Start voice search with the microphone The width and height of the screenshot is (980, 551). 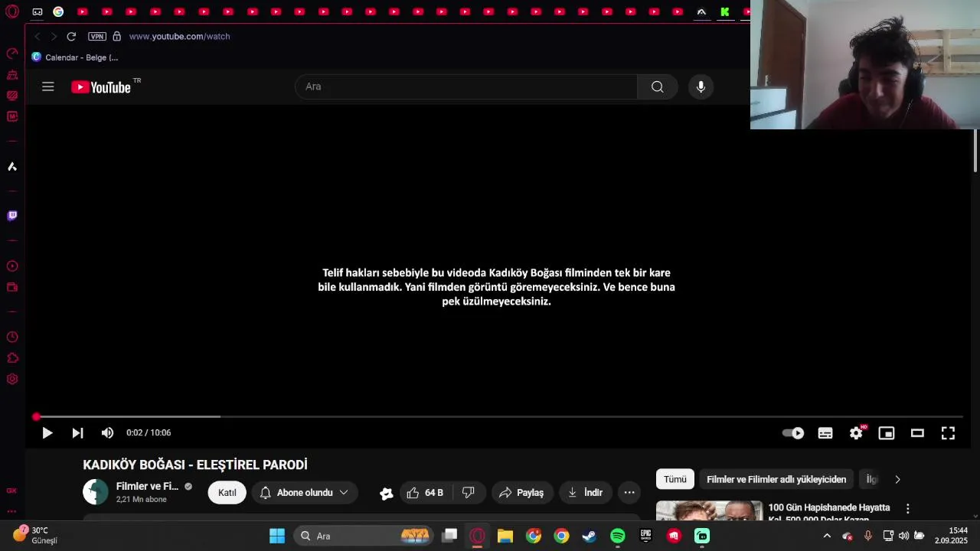click(x=701, y=86)
